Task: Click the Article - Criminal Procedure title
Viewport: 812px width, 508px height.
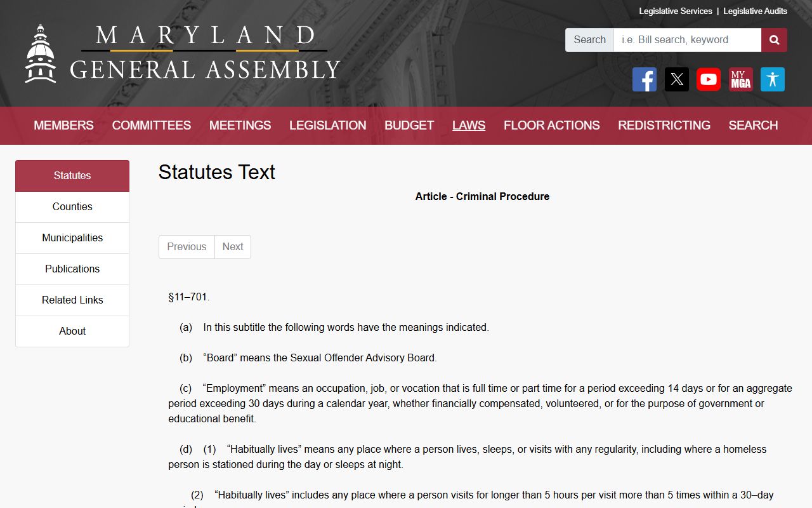Action: point(482,197)
